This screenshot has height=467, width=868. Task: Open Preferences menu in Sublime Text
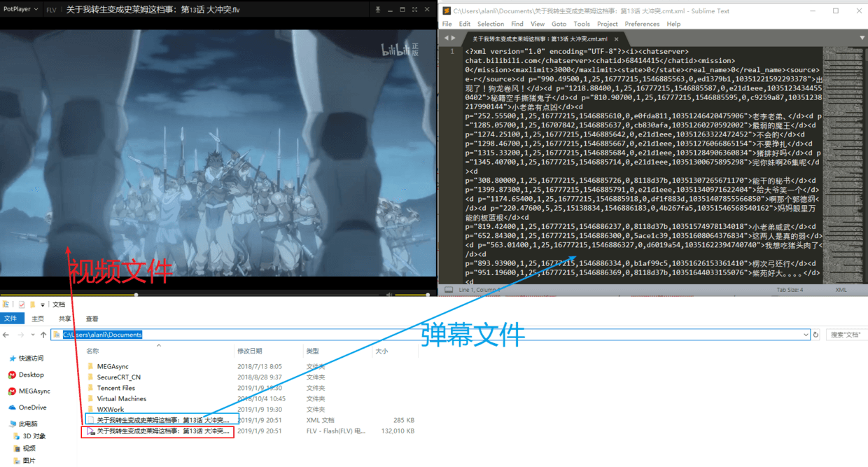tap(643, 24)
